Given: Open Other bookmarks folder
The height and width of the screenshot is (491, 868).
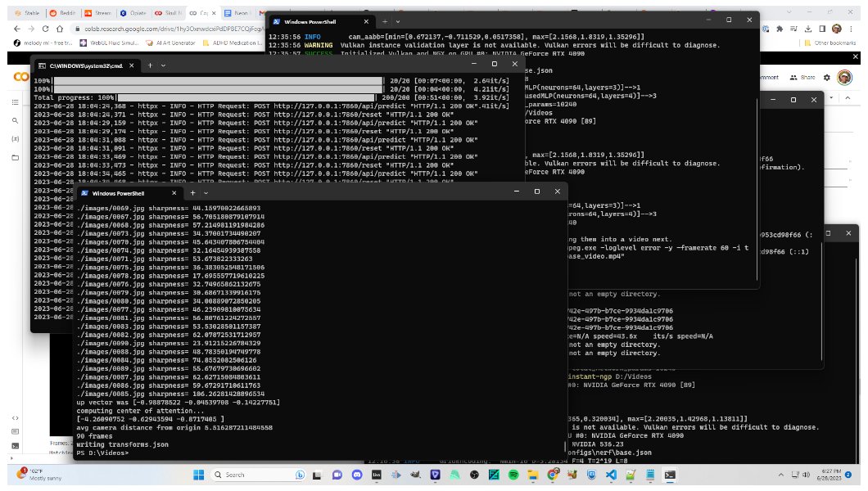Looking at the screenshot, I should pyautogui.click(x=830, y=43).
